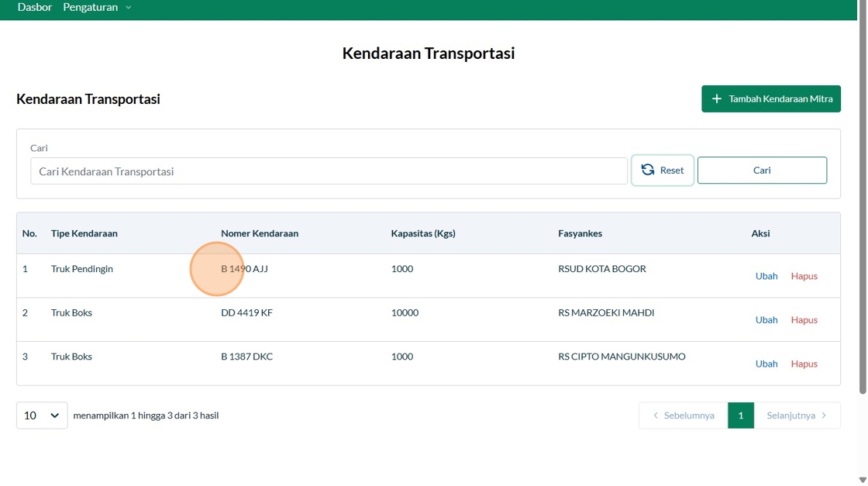
Task: Click plus icon on Tambah Kendaraan Mitra
Action: [717, 99]
